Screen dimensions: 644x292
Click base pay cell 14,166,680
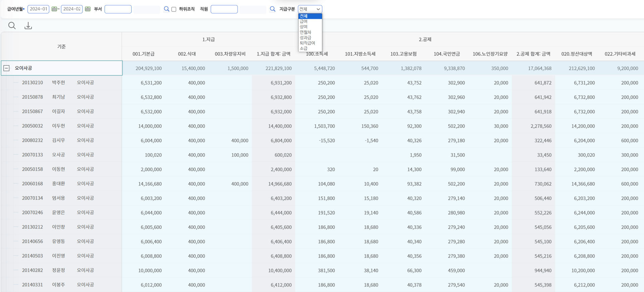(150, 184)
